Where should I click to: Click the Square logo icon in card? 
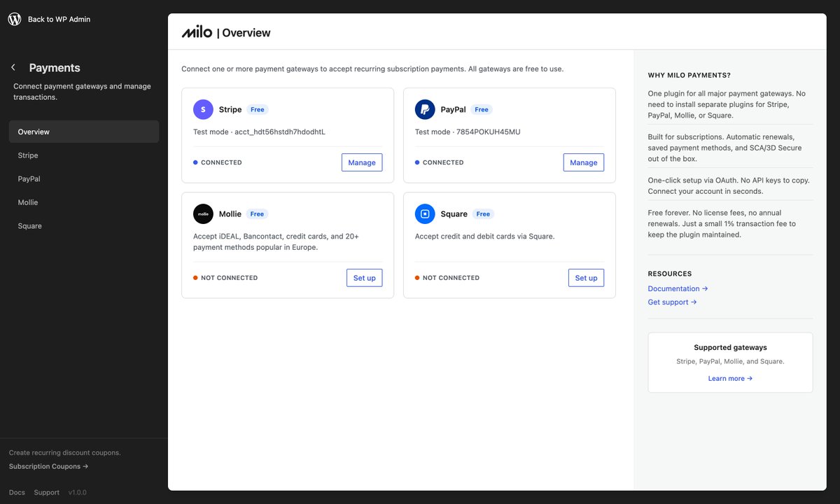pyautogui.click(x=425, y=213)
